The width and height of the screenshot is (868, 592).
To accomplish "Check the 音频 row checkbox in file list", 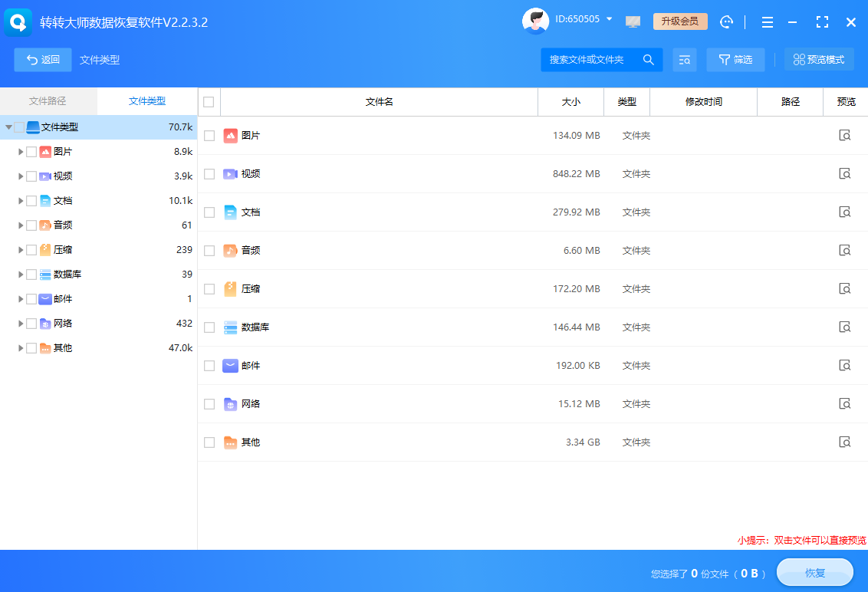I will [209, 250].
